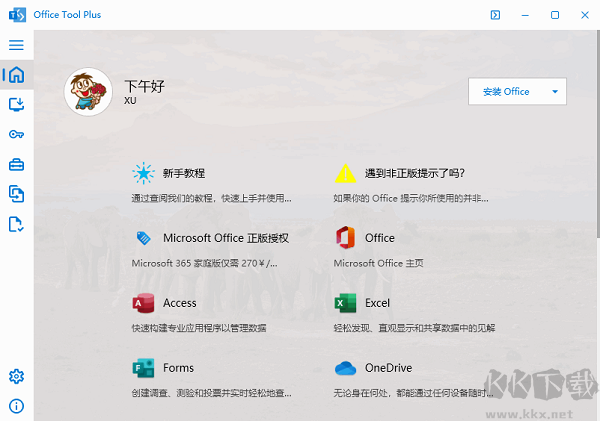Click the 新手教程 star icon
600x421 pixels.
(143, 173)
